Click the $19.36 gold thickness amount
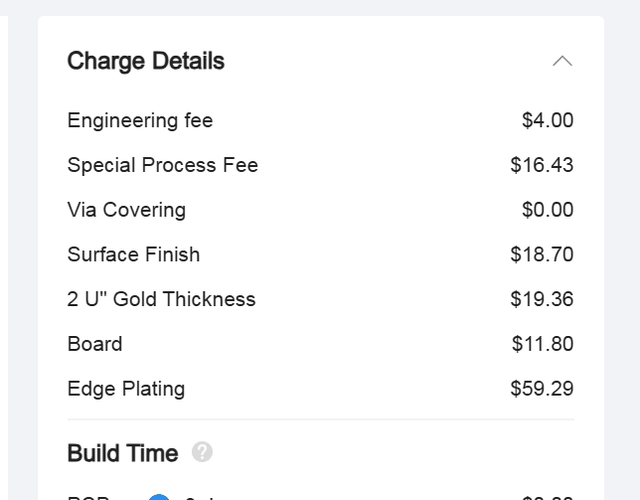The image size is (640, 500). pos(541,299)
